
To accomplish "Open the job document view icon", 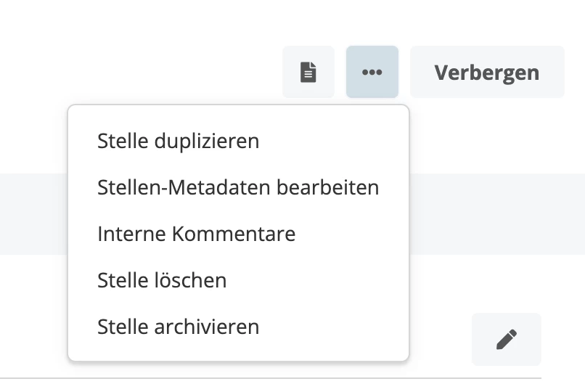I will tap(308, 72).
